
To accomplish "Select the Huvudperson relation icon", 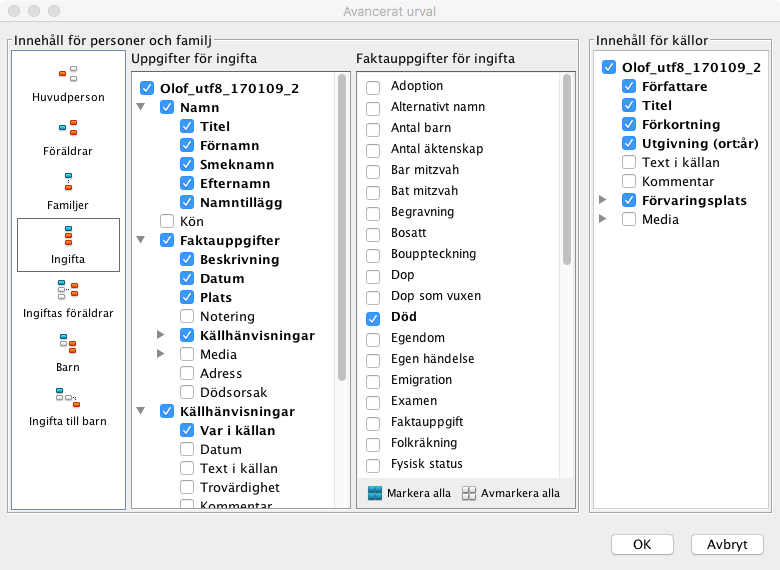I will click(x=68, y=73).
